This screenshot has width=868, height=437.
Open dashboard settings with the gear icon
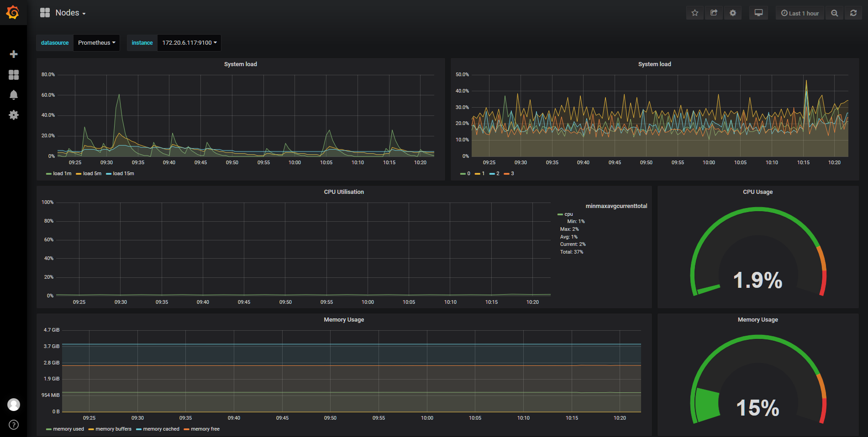[733, 12]
